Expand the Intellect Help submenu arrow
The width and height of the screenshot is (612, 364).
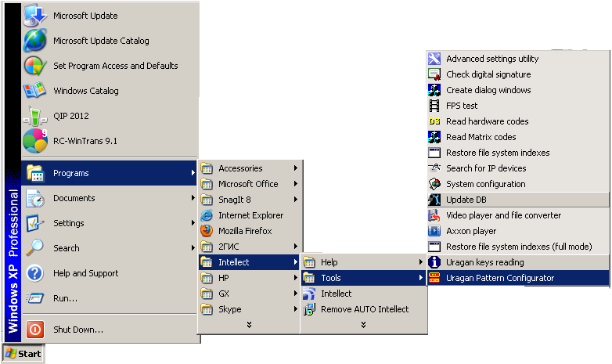tap(421, 261)
